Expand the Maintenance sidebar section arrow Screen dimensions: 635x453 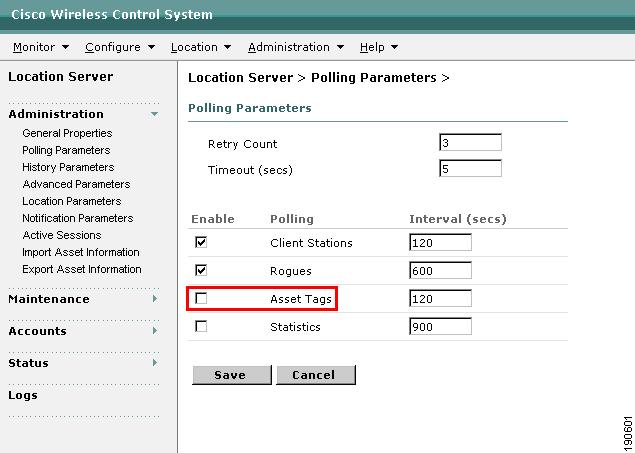pos(155,299)
